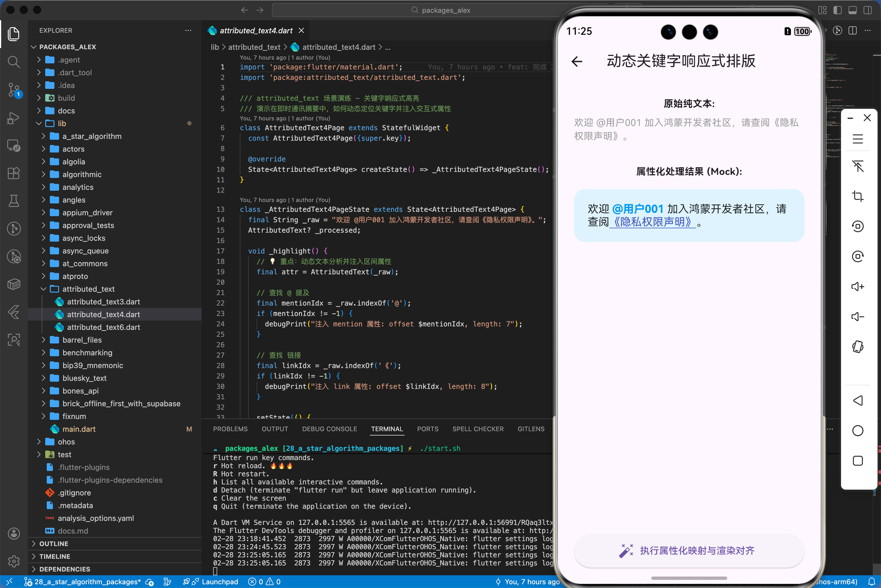Open the GITLENS tab
Screen dimensions: 881x588
[531, 429]
